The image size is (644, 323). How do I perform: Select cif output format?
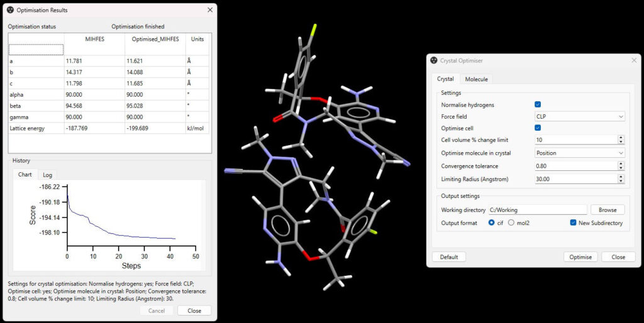coord(491,222)
